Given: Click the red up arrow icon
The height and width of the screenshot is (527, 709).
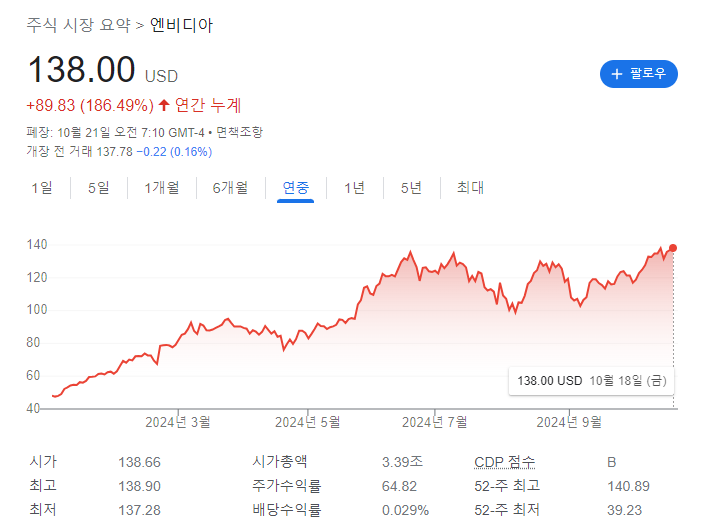Looking at the screenshot, I should point(164,105).
